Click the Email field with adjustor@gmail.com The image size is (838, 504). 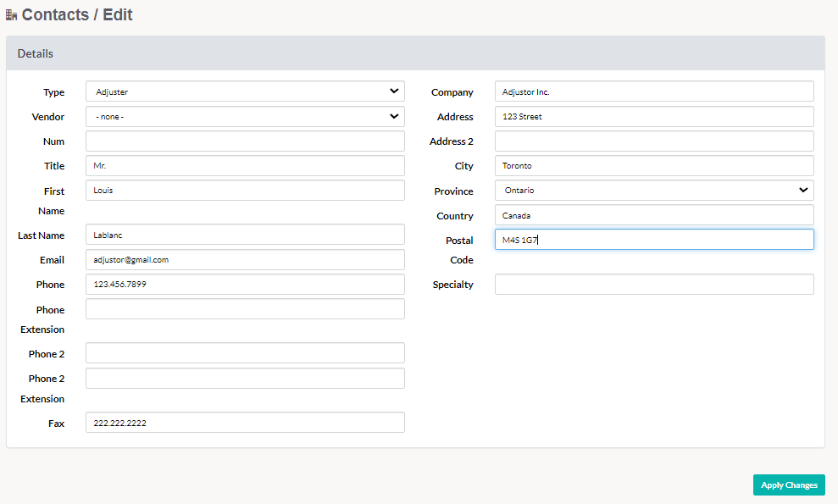(245, 260)
